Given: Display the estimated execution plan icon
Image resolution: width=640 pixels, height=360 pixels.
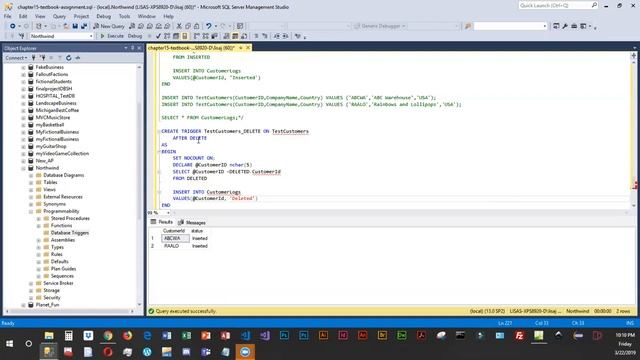Looking at the screenshot, I should (167, 36).
